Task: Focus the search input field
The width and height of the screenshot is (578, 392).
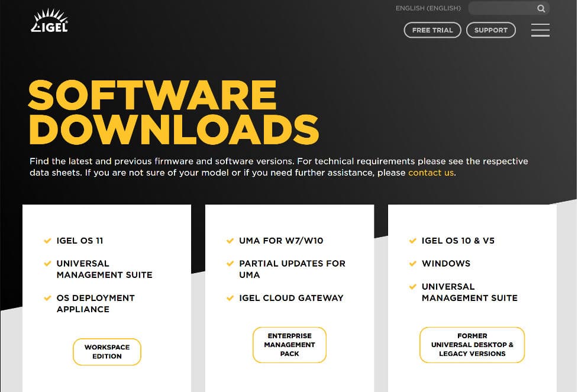Action: coord(509,8)
